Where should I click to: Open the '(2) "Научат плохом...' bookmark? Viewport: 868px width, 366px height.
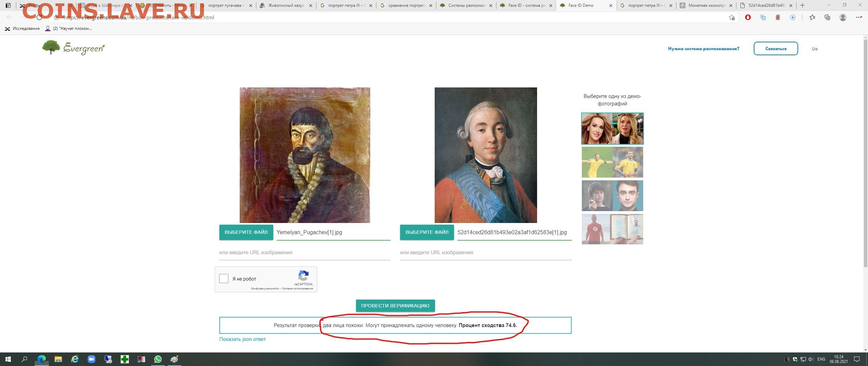[68, 28]
